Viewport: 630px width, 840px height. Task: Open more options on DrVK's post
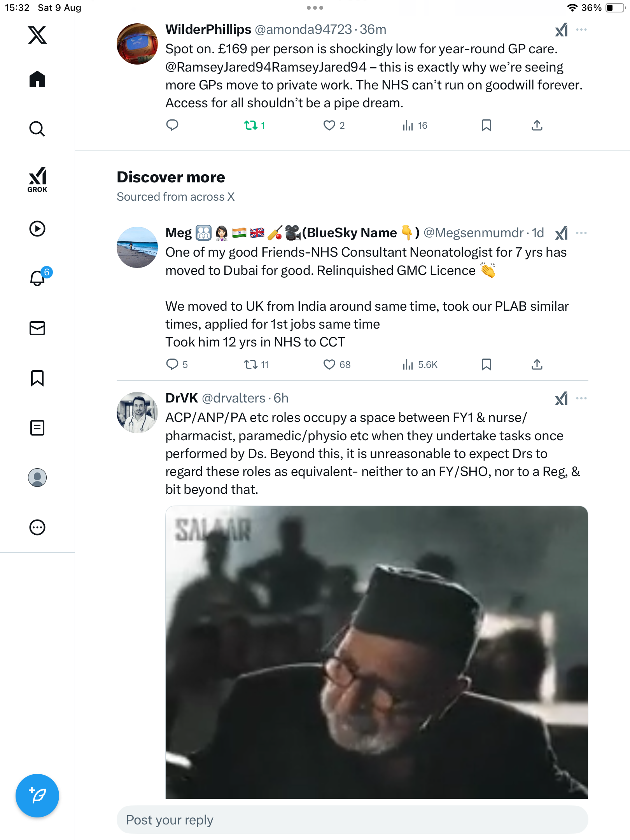(x=581, y=398)
